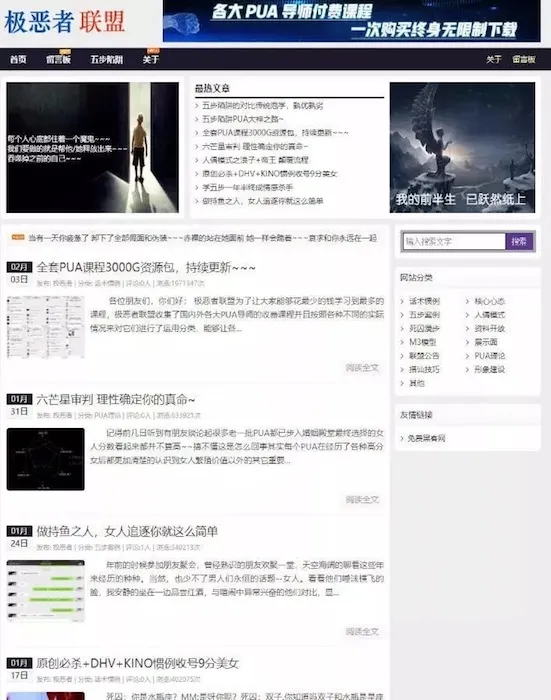Open the PUA理论 category link

point(489,356)
